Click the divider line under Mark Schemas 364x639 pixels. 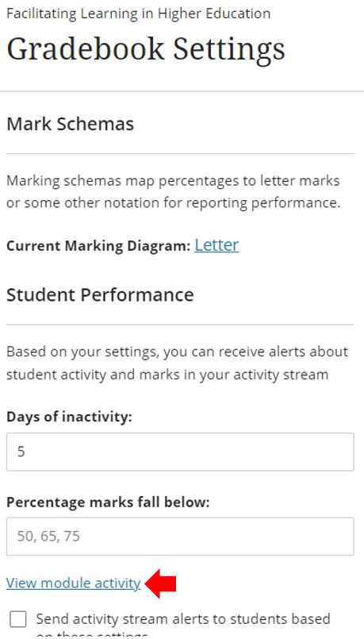pyautogui.click(x=180, y=154)
